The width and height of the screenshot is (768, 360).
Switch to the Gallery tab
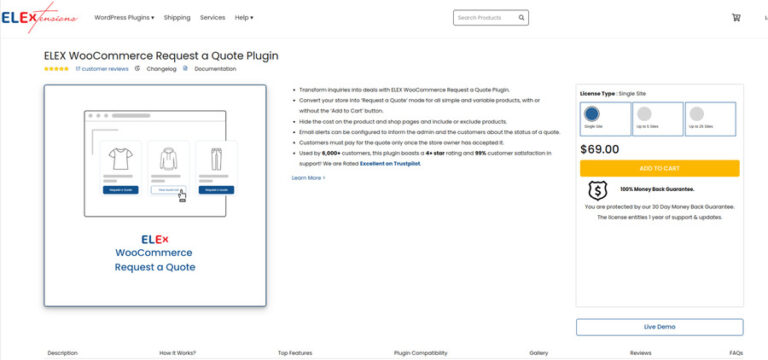pos(539,353)
